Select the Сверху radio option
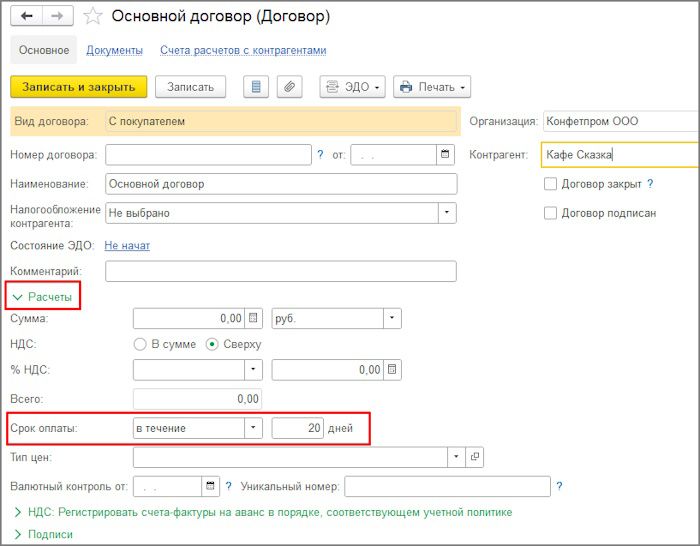Screen dimensions: 700x546 coord(212,344)
